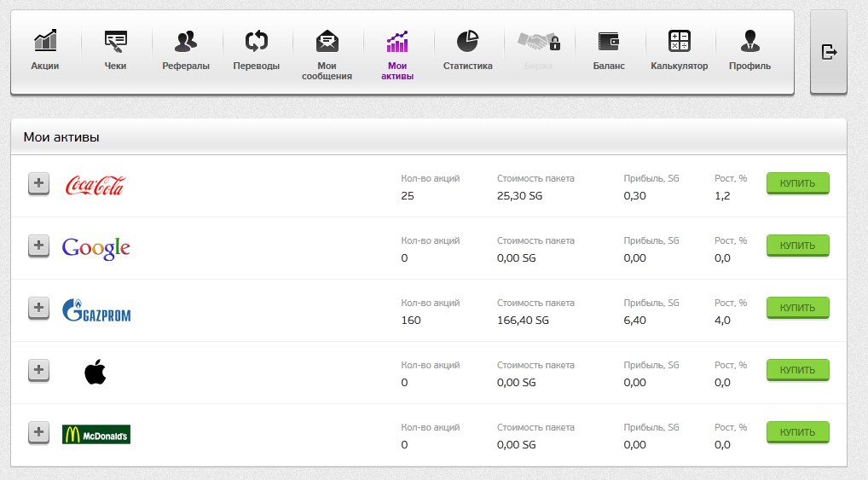Buy McDonald's shares with Купить

798,432
